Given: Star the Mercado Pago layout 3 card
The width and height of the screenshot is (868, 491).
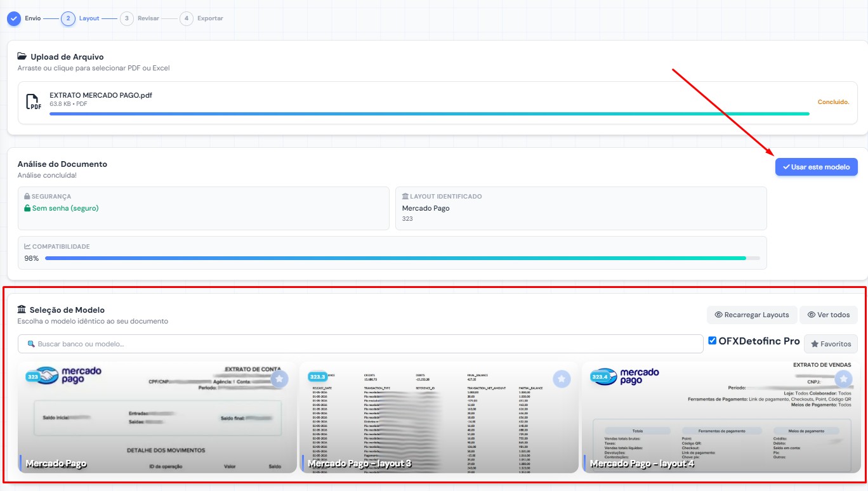Looking at the screenshot, I should point(562,379).
